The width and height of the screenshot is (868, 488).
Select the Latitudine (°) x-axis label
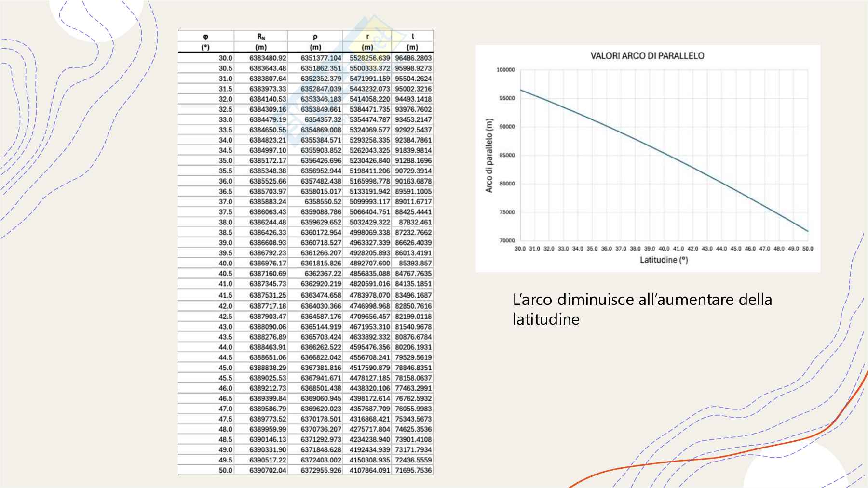click(664, 260)
